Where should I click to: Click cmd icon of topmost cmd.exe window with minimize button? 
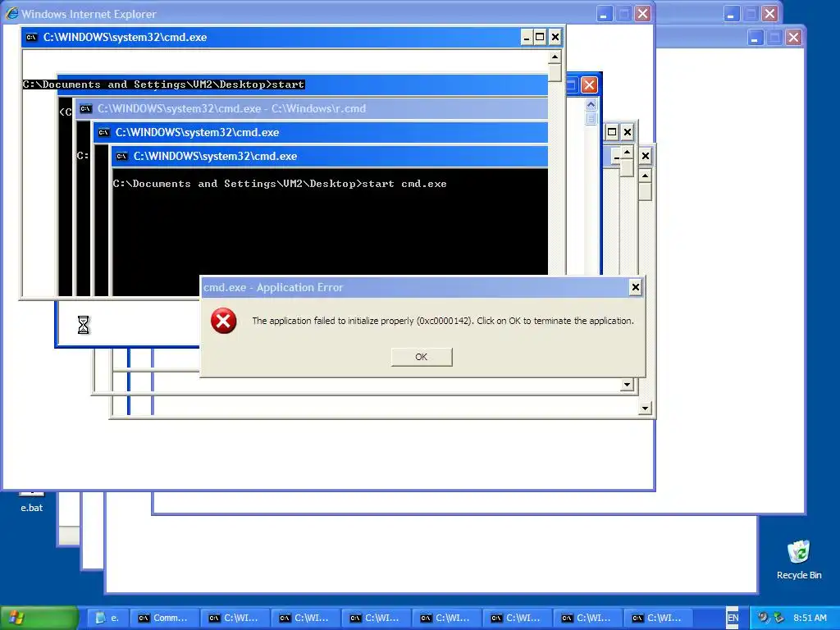pos(32,37)
